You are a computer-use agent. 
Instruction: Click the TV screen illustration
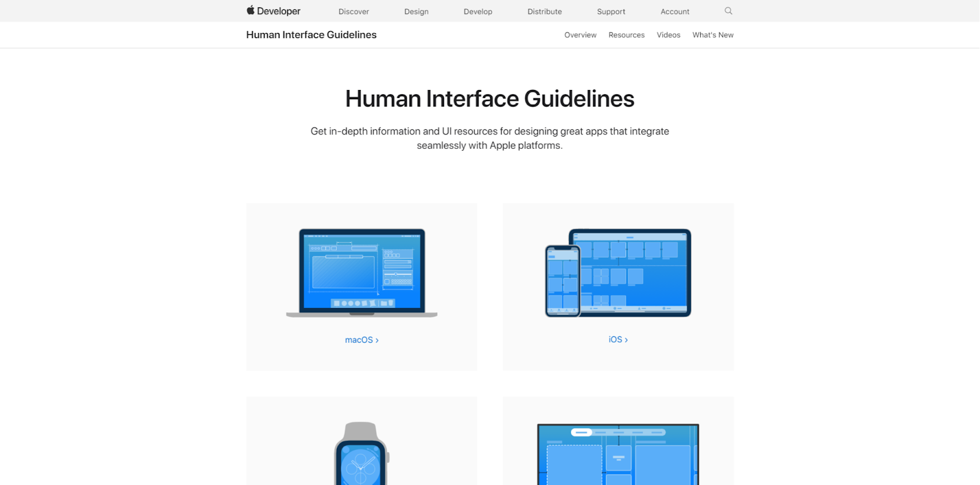(x=618, y=454)
